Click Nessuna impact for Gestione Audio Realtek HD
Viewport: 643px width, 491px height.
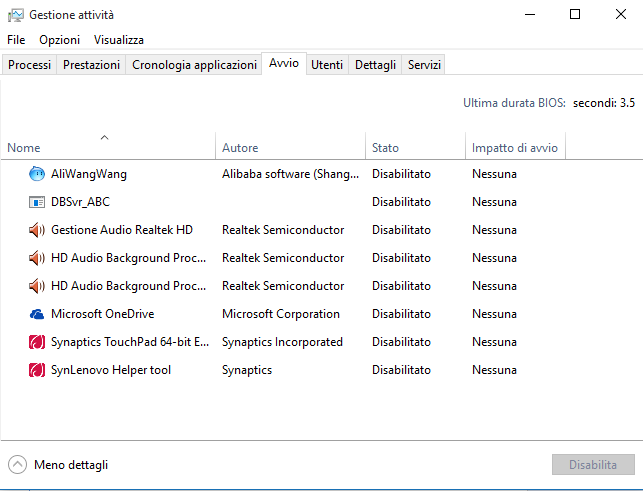494,230
